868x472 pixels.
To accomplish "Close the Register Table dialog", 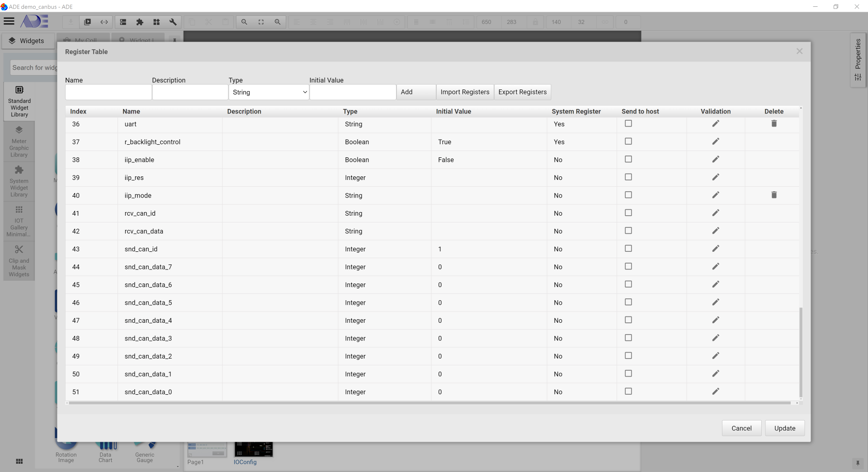I will tap(799, 52).
